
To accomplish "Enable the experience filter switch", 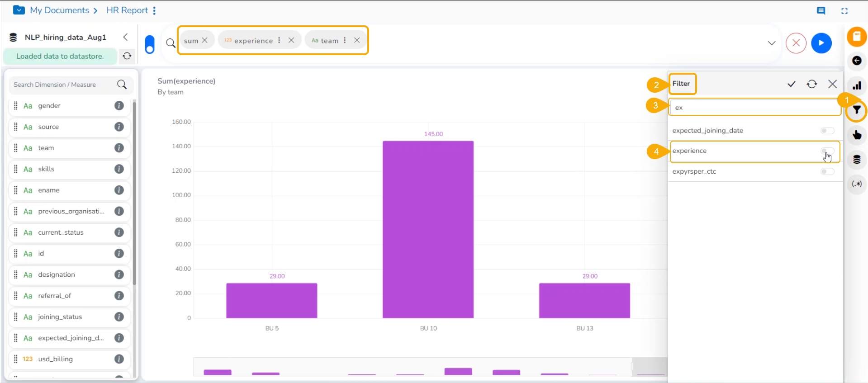I will [x=827, y=151].
